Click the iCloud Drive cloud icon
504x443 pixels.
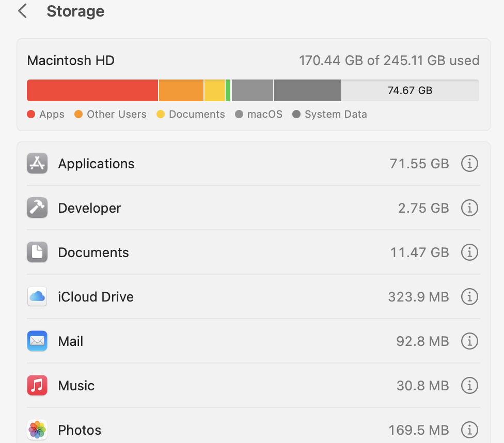click(37, 296)
